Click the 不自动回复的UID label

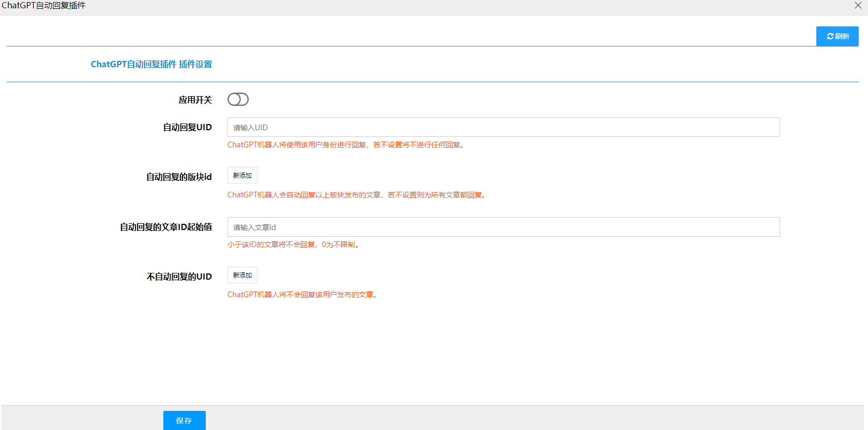[179, 277]
